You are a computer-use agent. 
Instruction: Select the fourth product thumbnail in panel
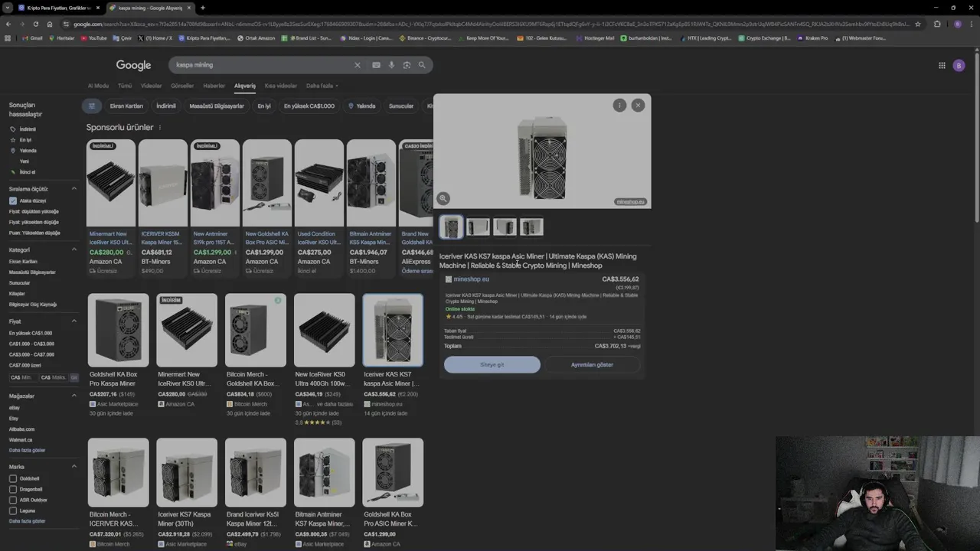coord(531,227)
